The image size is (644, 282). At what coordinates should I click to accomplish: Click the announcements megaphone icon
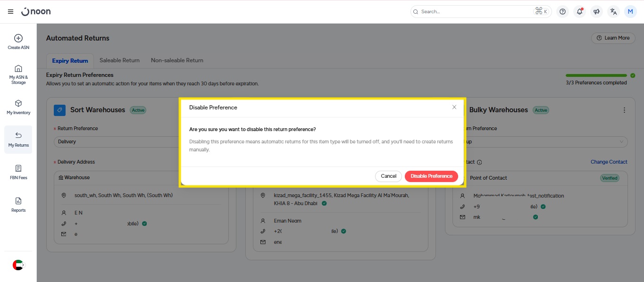click(596, 12)
